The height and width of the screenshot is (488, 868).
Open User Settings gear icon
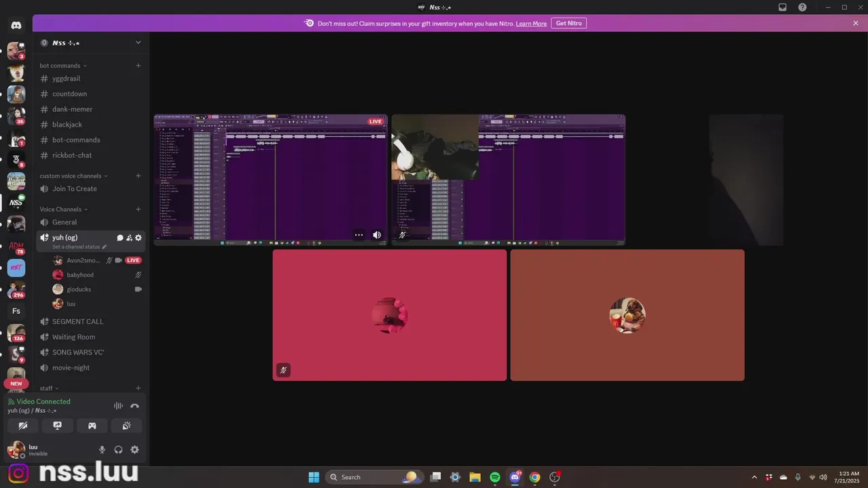(x=135, y=449)
